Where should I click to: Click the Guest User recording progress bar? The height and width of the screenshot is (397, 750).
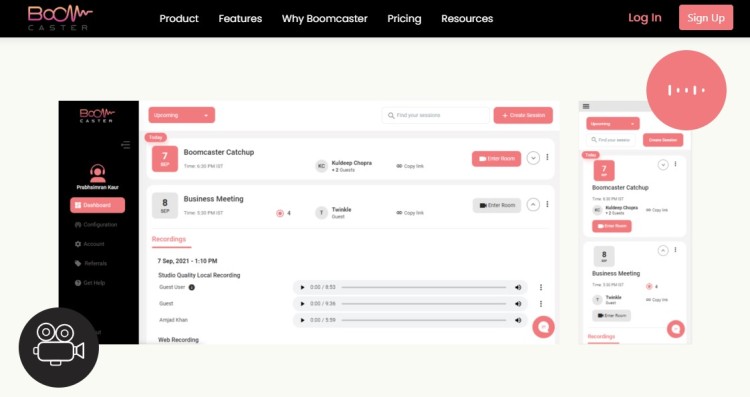pos(424,287)
